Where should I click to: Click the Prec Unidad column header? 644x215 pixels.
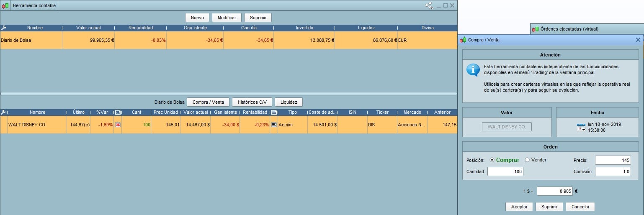point(166,113)
